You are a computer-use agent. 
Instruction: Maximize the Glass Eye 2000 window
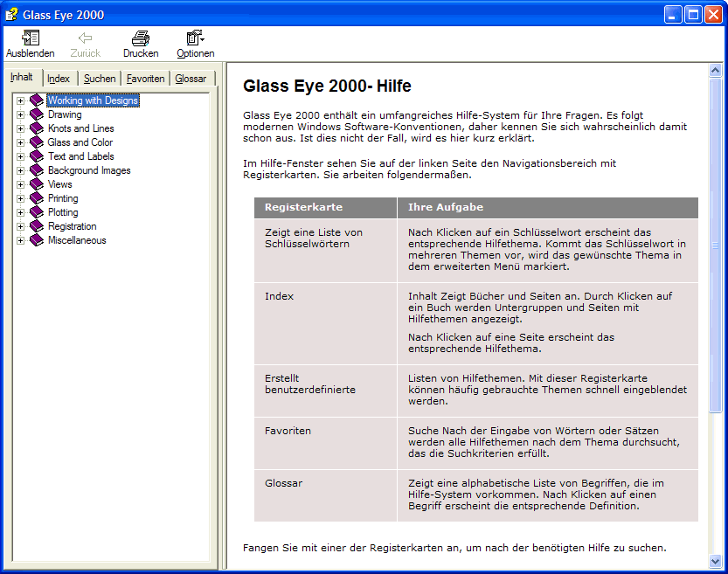pyautogui.click(x=693, y=15)
